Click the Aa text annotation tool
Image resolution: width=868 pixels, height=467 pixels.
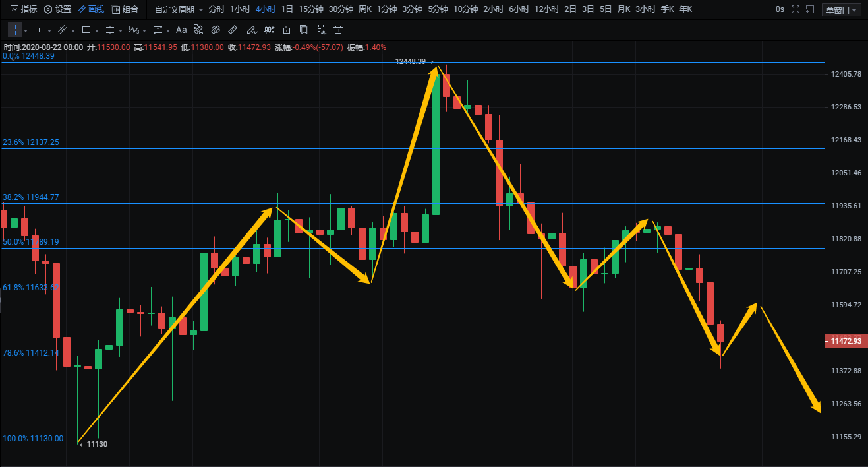click(x=181, y=30)
